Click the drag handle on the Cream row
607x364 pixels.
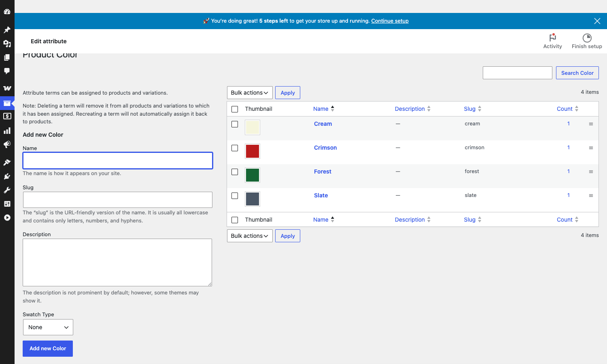pos(591,124)
